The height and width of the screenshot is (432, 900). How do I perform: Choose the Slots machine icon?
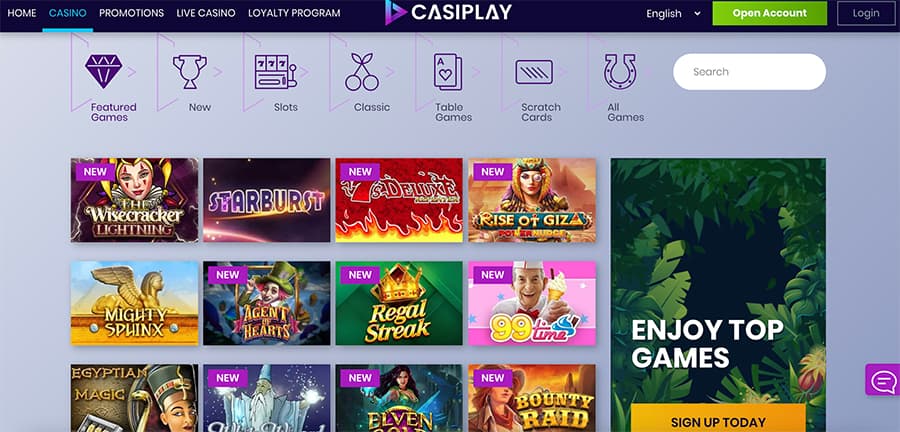click(276, 72)
